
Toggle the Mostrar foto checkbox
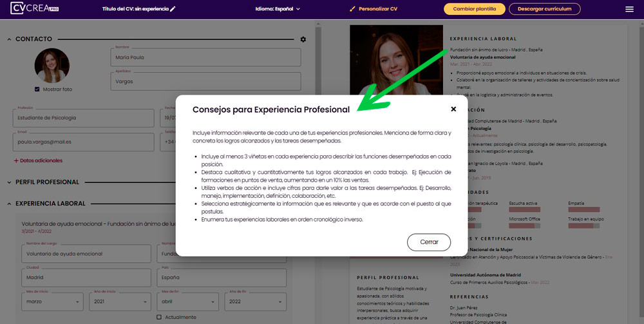tap(37, 89)
